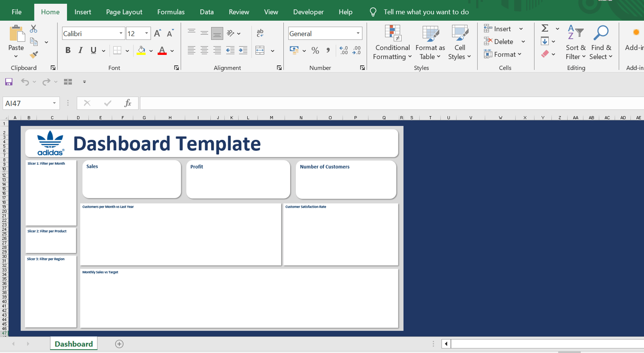
Task: Click the Insert Function fx icon
Action: coord(128,103)
